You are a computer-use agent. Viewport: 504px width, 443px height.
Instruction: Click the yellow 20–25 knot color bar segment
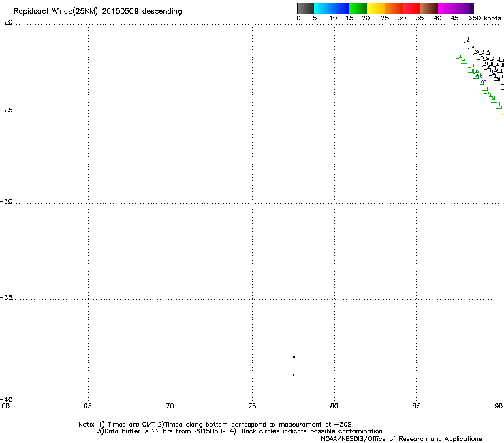(x=376, y=8)
